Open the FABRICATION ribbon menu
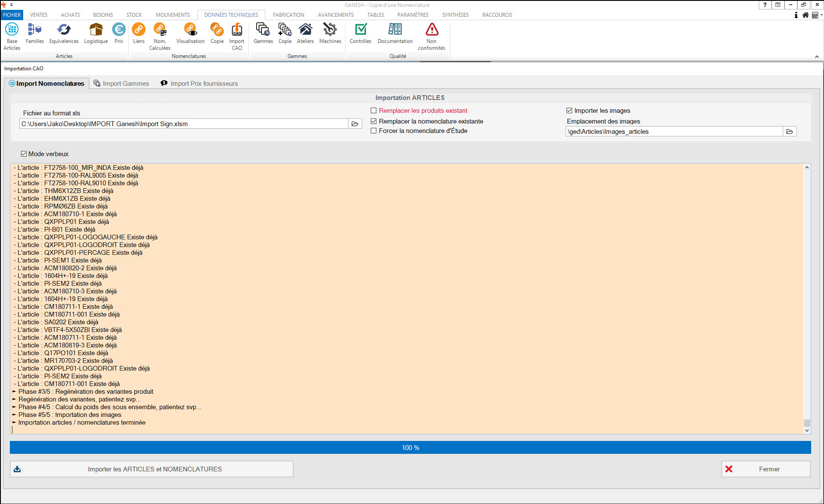Image resolution: width=824 pixels, height=504 pixels. (288, 15)
